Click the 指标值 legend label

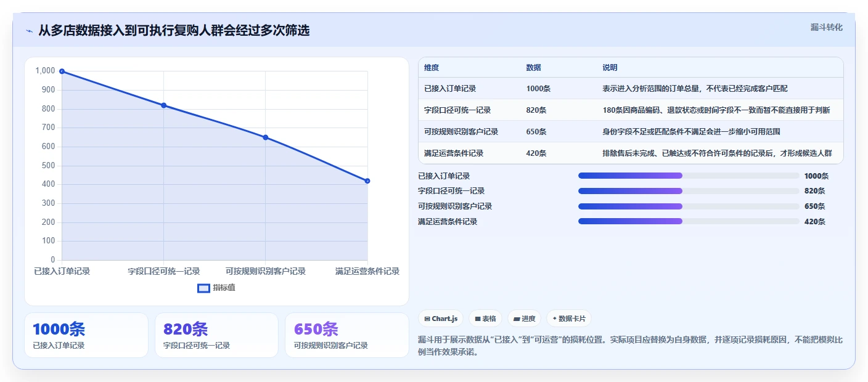point(224,288)
